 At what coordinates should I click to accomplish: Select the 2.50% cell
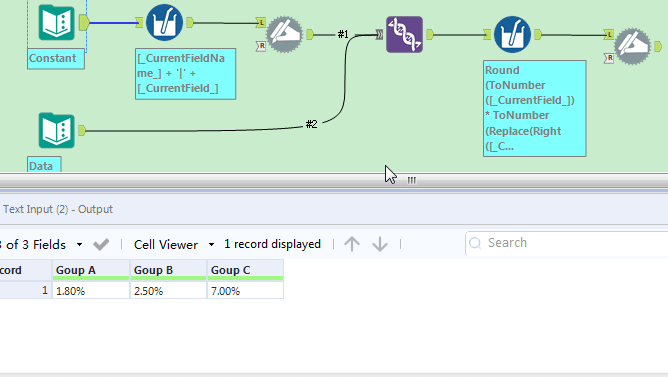(x=169, y=291)
